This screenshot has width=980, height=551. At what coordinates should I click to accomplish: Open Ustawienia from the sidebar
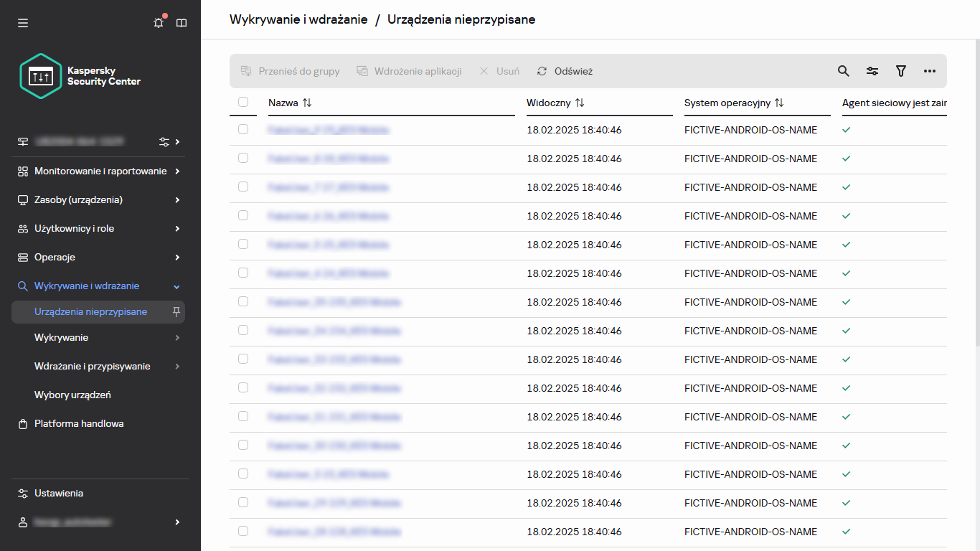tap(59, 493)
